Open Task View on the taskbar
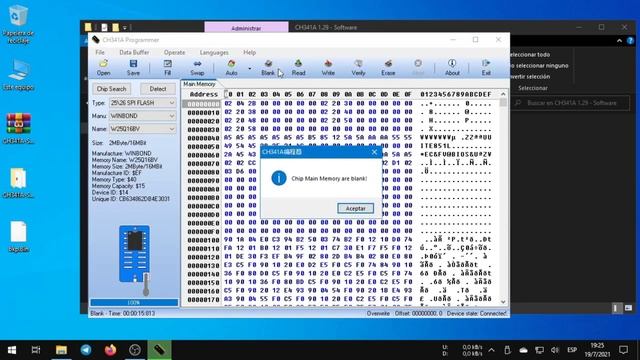The image size is (640, 360). click(36, 350)
